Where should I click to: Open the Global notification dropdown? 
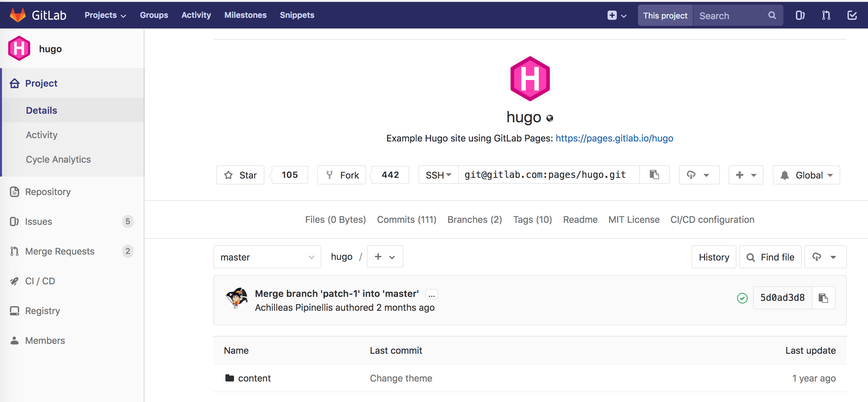(806, 175)
